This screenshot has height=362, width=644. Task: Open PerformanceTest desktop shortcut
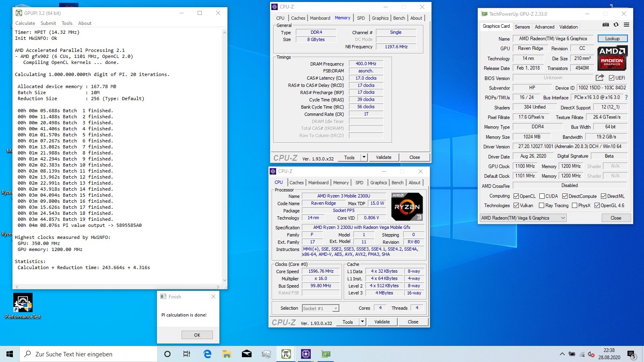23,306
